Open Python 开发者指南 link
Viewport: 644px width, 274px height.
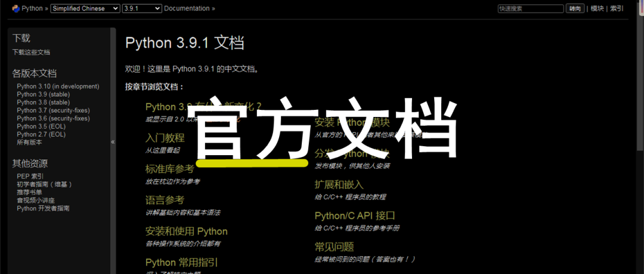43,208
